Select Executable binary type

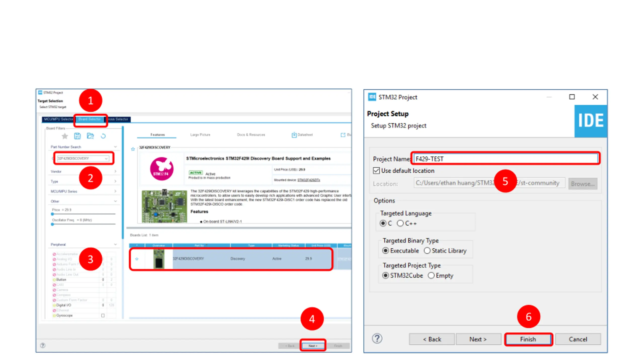pyautogui.click(x=385, y=251)
